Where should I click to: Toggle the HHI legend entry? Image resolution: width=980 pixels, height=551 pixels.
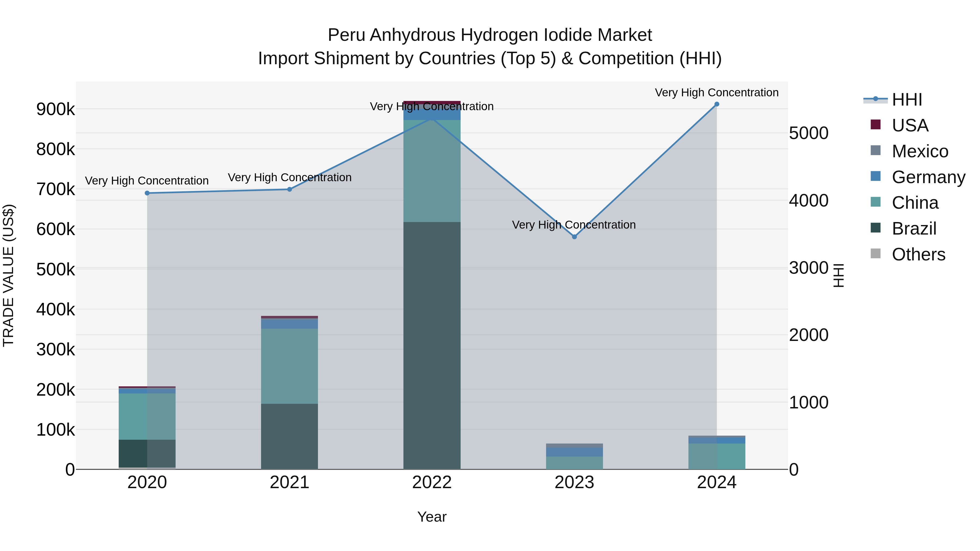click(x=893, y=100)
